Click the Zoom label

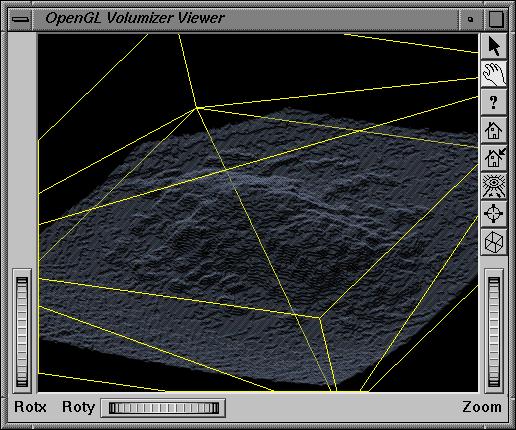pyautogui.click(x=482, y=407)
